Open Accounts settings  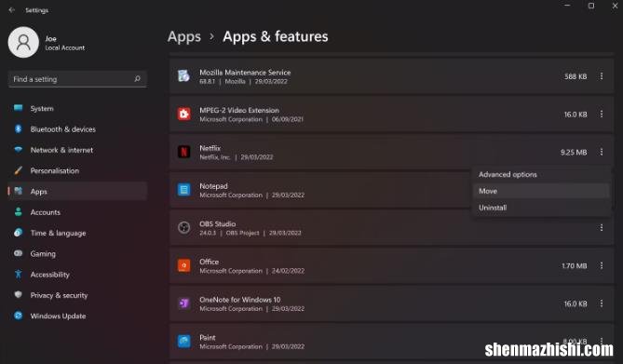pyautogui.click(x=77, y=212)
